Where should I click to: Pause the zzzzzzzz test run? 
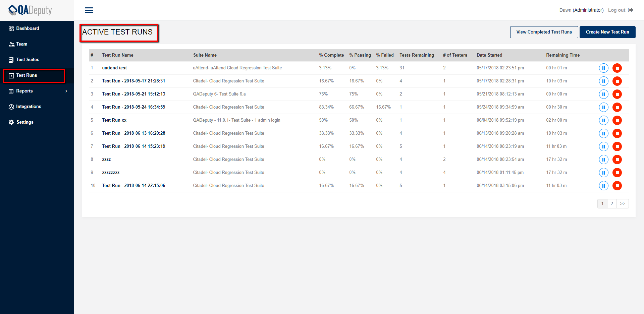tap(603, 173)
